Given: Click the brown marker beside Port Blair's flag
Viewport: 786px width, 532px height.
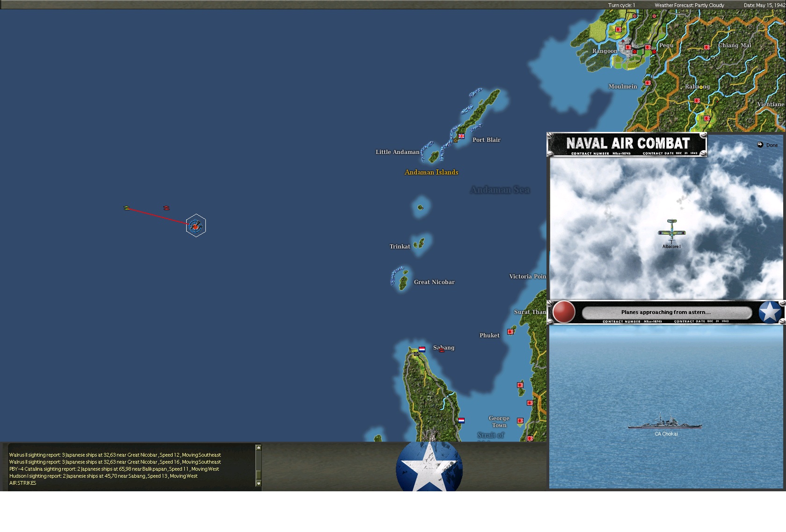Looking at the screenshot, I should tap(456, 140).
